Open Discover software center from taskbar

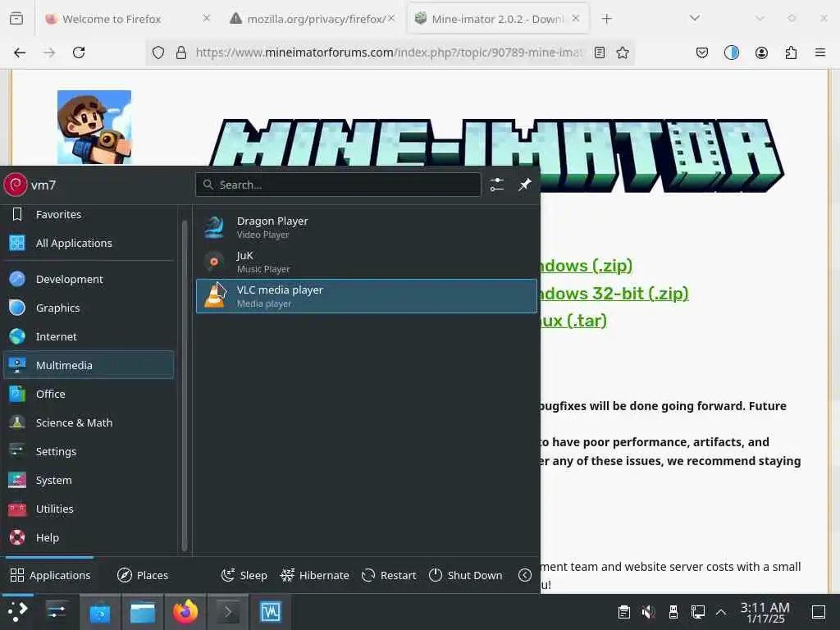click(x=99, y=612)
